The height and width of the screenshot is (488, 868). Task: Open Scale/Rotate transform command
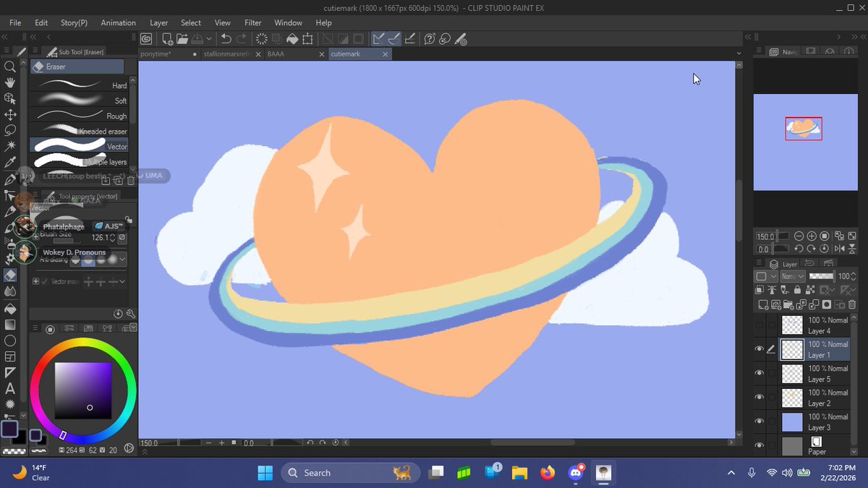[307, 39]
